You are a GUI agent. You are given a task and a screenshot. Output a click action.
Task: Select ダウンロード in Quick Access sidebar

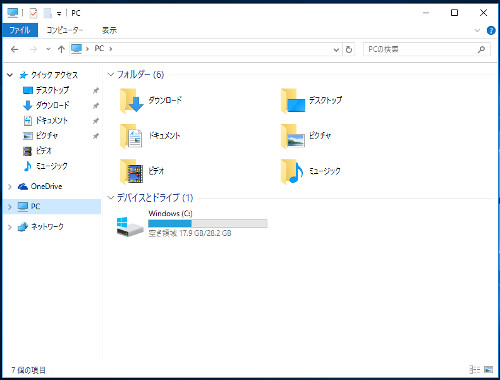tap(52, 105)
